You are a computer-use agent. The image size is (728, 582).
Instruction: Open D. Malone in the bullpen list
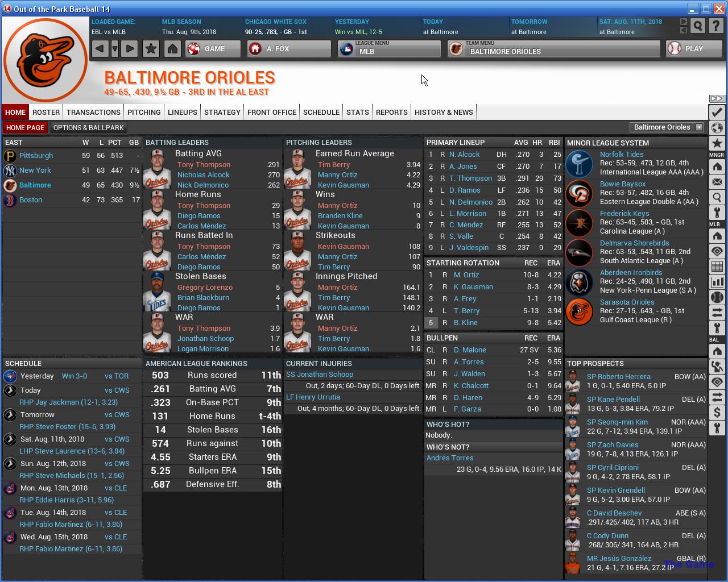click(x=470, y=350)
